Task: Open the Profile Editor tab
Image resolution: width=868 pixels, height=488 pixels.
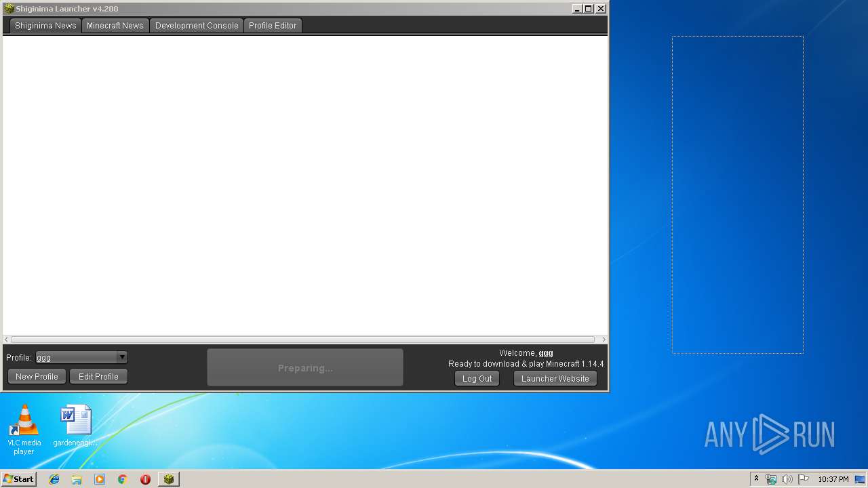Action: [x=273, y=26]
